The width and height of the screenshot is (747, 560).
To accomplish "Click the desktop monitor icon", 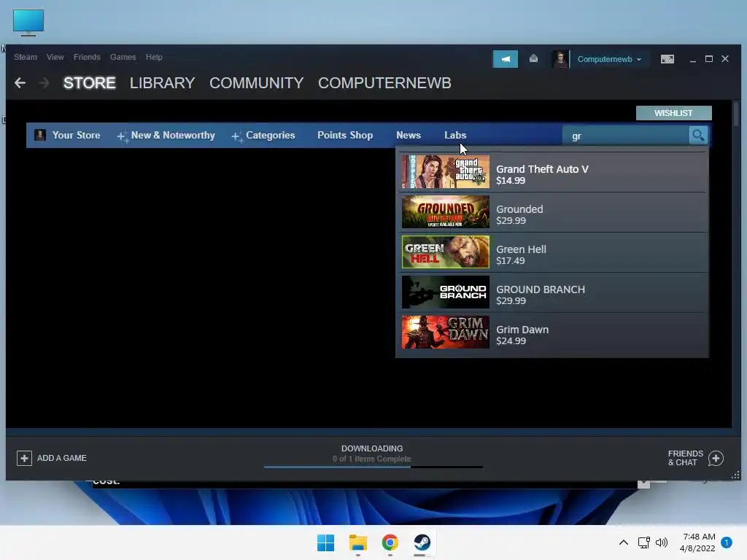I will 28,23.
